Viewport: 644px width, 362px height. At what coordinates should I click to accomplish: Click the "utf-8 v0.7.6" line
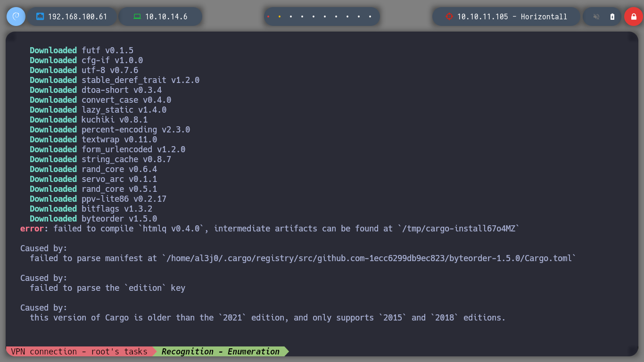coord(110,70)
